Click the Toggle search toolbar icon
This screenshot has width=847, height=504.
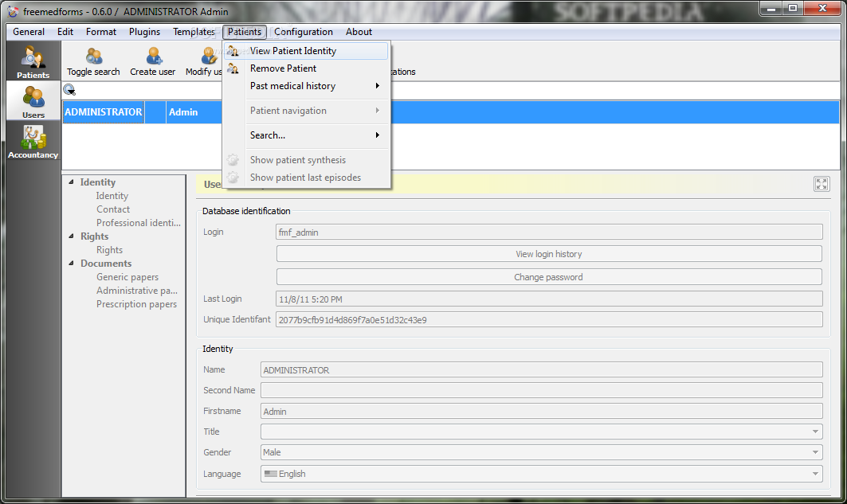(93, 56)
